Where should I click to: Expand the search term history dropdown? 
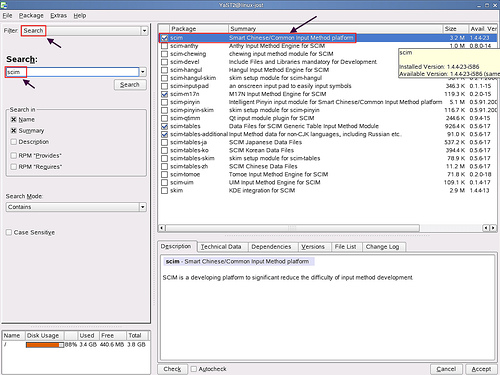143,72
